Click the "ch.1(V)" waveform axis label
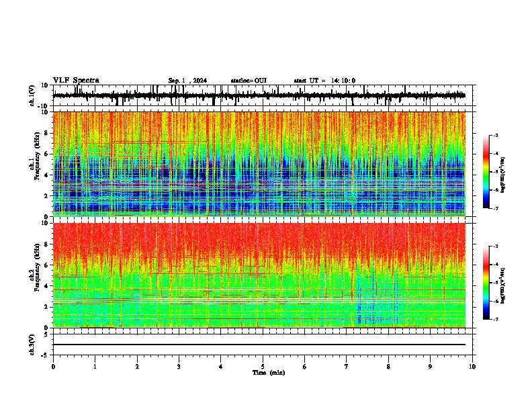Image resolution: width=532 pixels, height=411 pixels. tap(32, 95)
